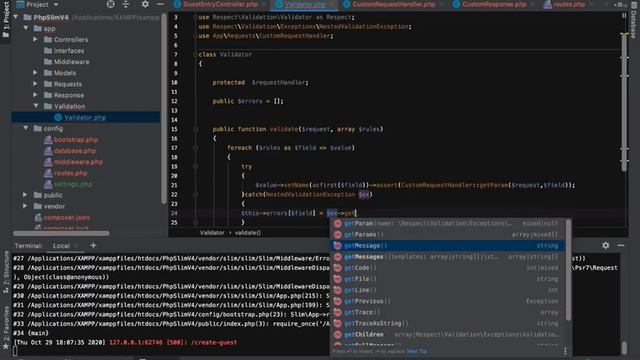640x360 pixels.
Task: Open composer.json in project tree
Action: [67, 218]
